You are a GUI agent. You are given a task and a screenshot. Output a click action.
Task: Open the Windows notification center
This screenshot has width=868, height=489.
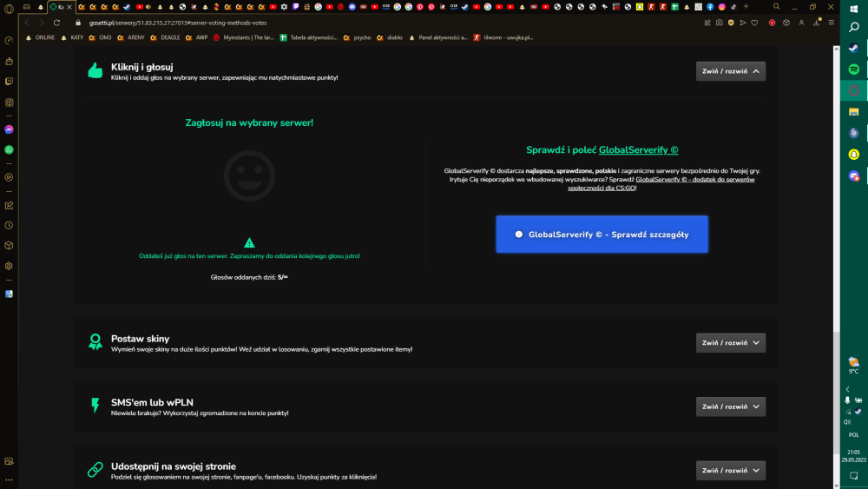tap(853, 476)
